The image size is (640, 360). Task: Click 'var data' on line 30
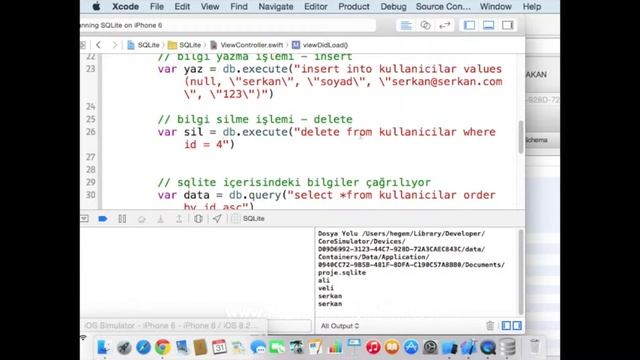click(x=183, y=195)
